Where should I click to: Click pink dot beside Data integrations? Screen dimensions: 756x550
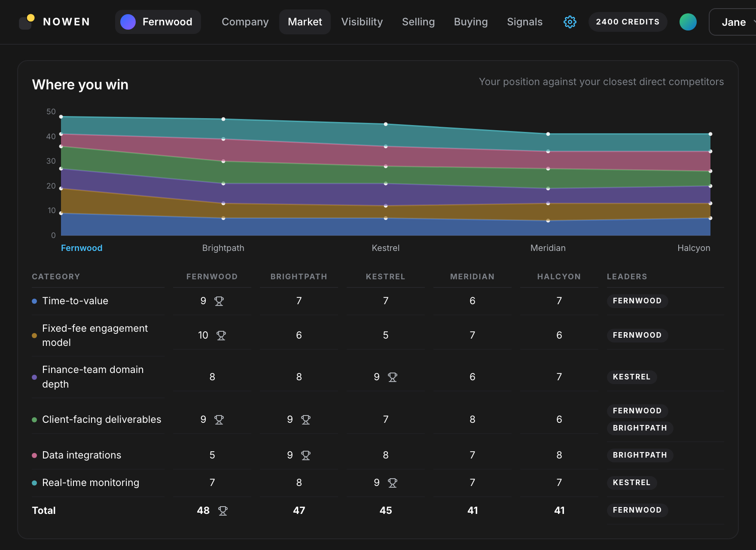pos(34,455)
